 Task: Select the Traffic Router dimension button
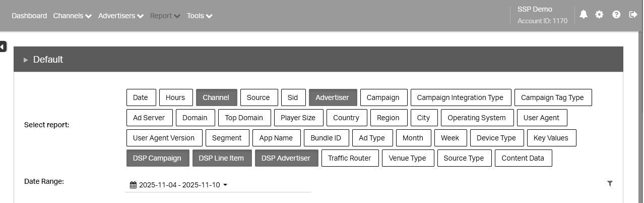coord(349,158)
